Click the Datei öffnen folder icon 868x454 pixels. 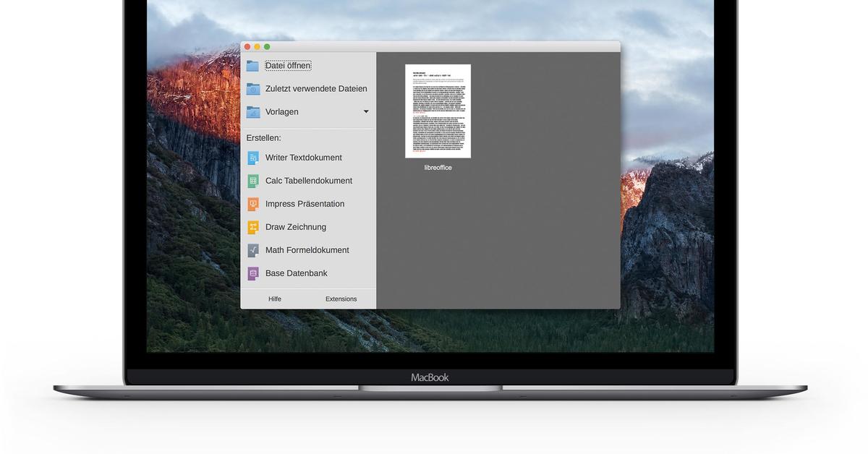tap(252, 66)
